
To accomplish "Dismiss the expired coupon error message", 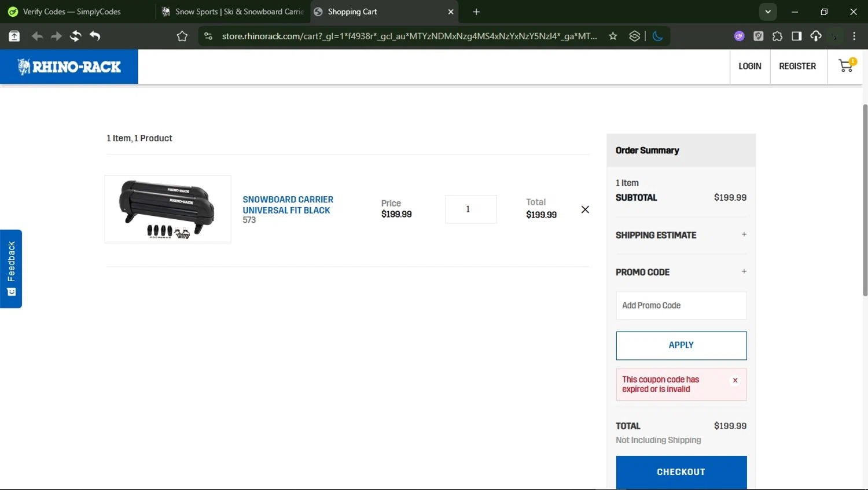I will coord(735,380).
